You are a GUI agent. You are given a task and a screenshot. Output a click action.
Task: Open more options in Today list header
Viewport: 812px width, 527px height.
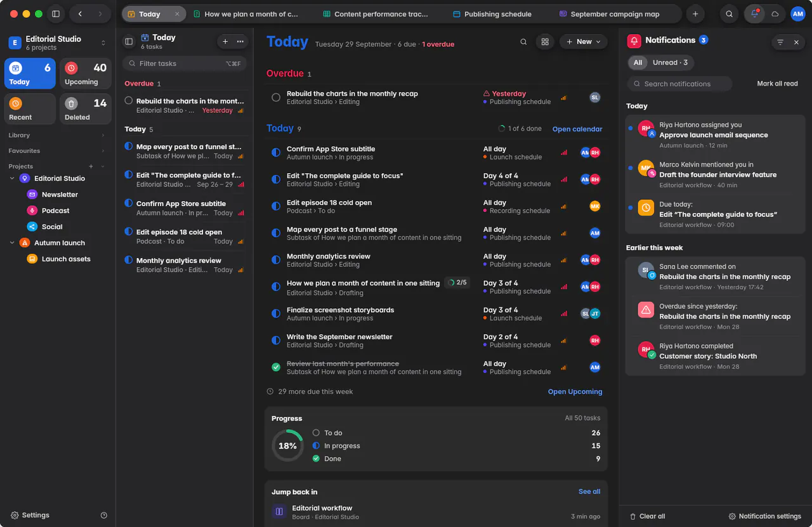point(240,41)
